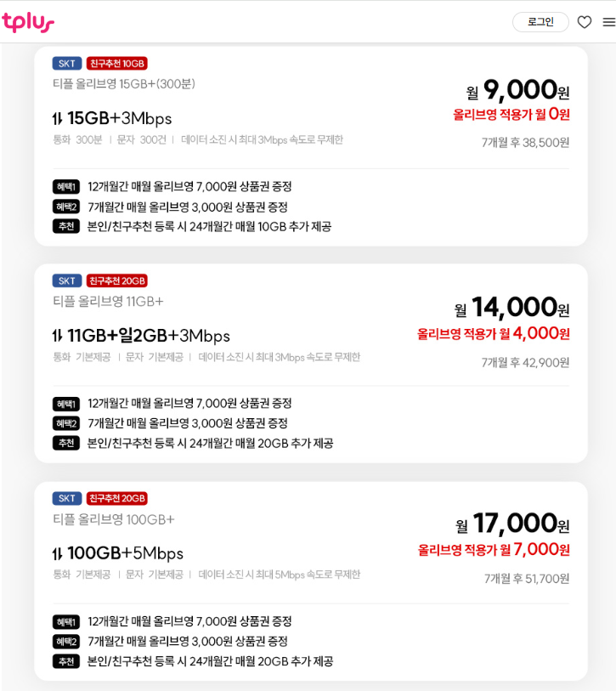Select the 월 14,000원 price
Image resolution: width=616 pixels, height=691 pixels.
(x=511, y=308)
